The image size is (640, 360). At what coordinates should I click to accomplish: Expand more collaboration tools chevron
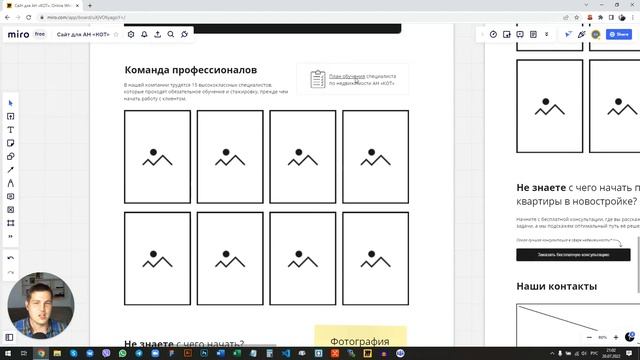tap(547, 35)
